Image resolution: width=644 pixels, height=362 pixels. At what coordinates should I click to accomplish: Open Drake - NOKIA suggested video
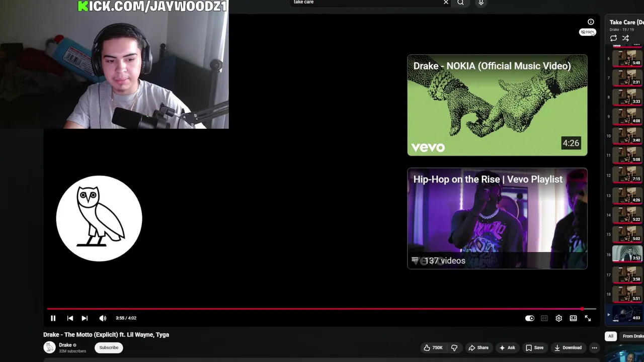(x=497, y=106)
